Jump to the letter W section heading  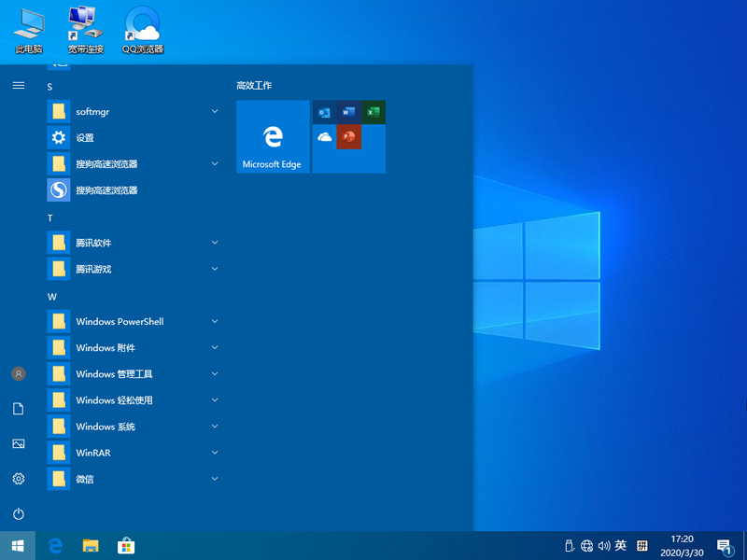click(51, 296)
